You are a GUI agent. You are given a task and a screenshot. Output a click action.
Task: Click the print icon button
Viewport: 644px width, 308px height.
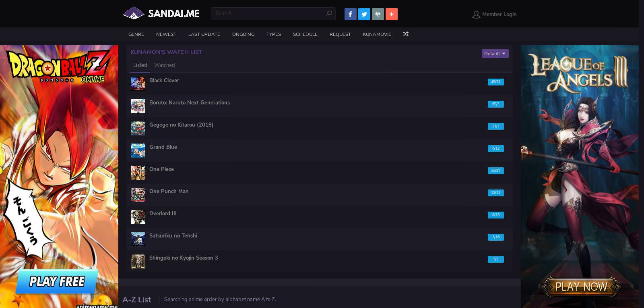[x=378, y=14]
